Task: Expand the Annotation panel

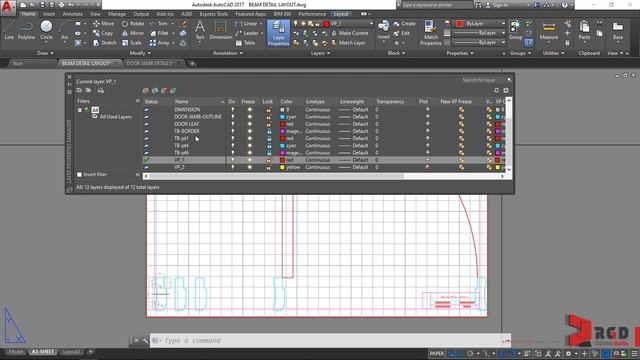Action: click(x=228, y=53)
